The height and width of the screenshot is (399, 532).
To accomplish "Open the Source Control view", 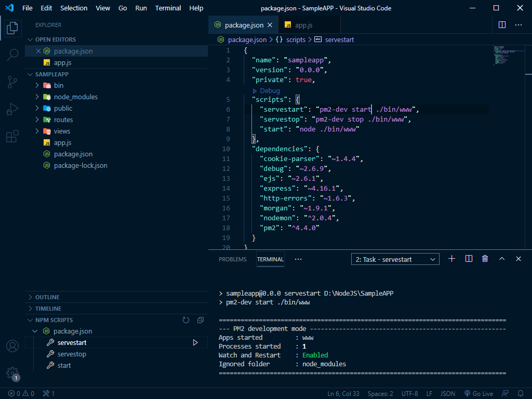I will (12, 82).
